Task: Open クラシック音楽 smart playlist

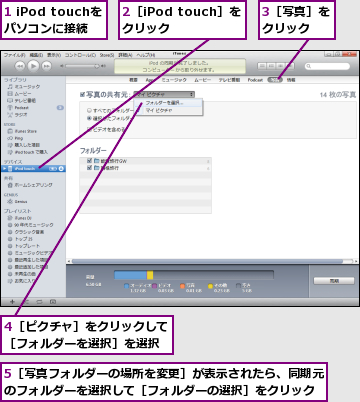Action: [x=26, y=232]
